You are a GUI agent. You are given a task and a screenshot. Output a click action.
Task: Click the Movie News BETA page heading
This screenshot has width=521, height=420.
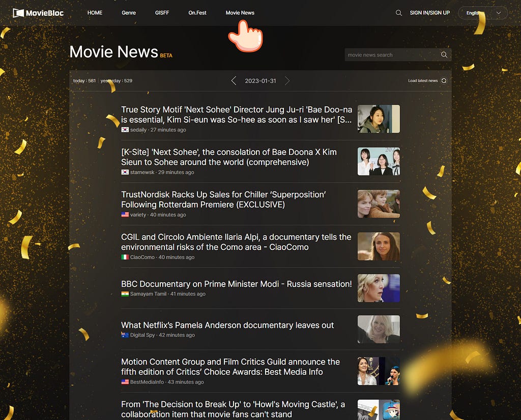pyautogui.click(x=121, y=52)
